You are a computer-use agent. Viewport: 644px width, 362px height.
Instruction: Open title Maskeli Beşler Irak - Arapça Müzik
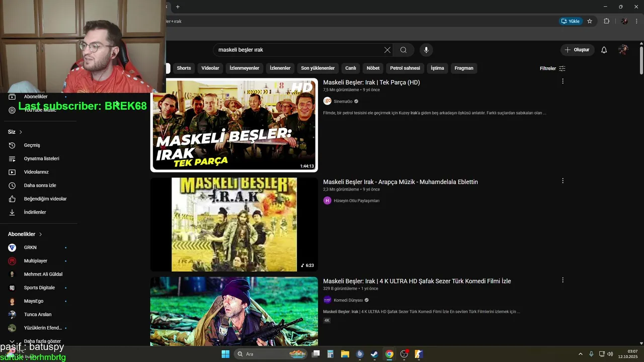tap(400, 182)
